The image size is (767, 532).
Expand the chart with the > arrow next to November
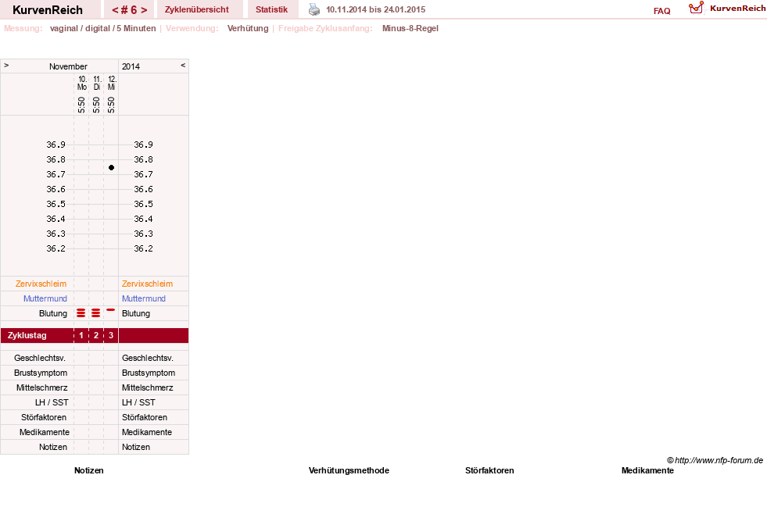click(6, 65)
